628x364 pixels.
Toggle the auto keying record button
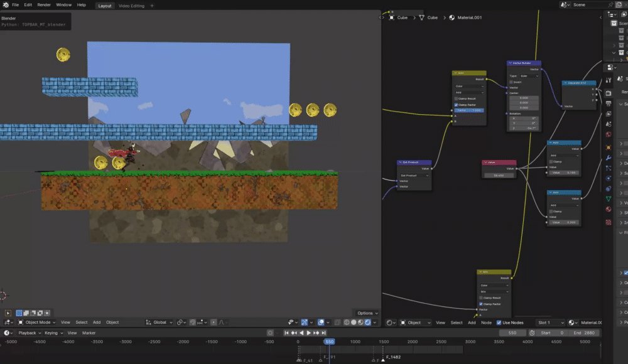point(270,333)
